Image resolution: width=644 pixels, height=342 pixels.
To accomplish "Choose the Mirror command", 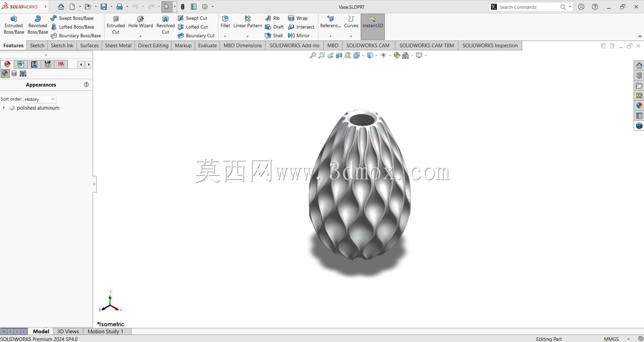I will click(x=299, y=36).
